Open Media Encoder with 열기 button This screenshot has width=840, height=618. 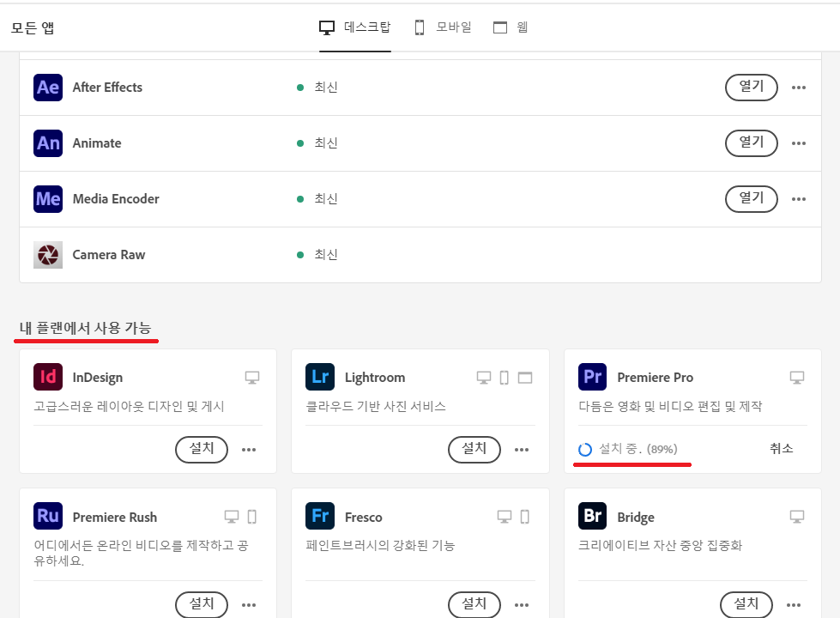(x=751, y=199)
